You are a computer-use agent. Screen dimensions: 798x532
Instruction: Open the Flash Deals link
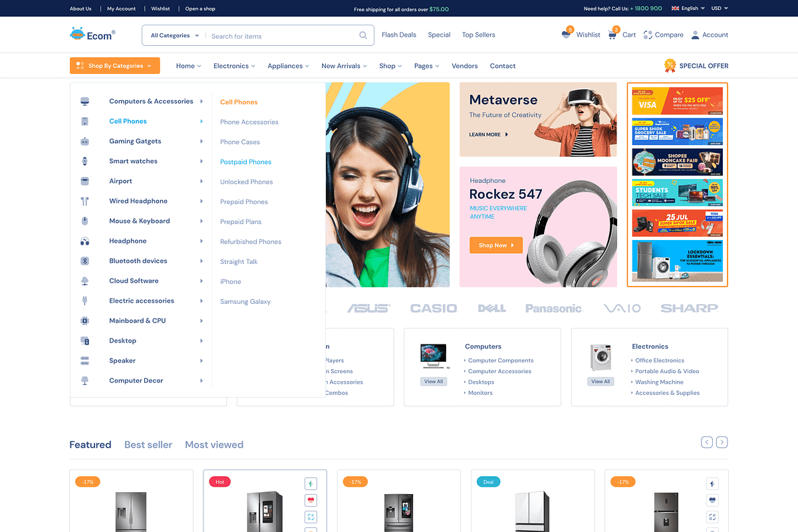click(x=399, y=35)
